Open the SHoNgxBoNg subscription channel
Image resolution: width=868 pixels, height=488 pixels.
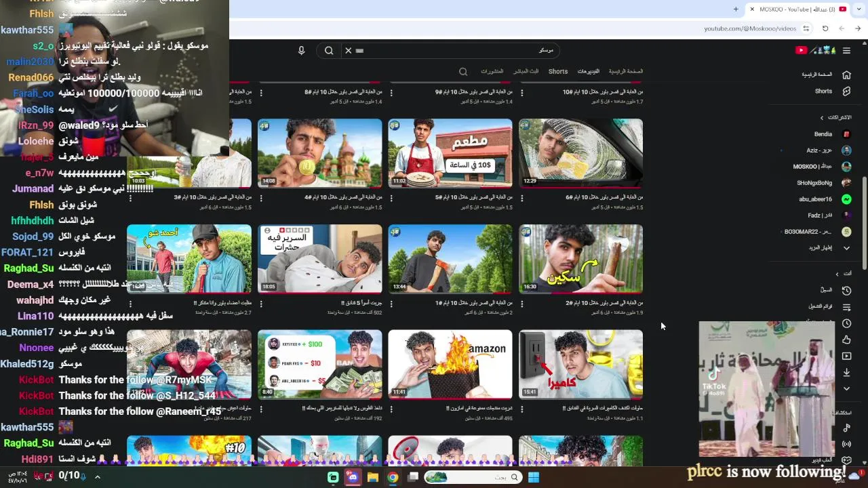click(x=823, y=183)
